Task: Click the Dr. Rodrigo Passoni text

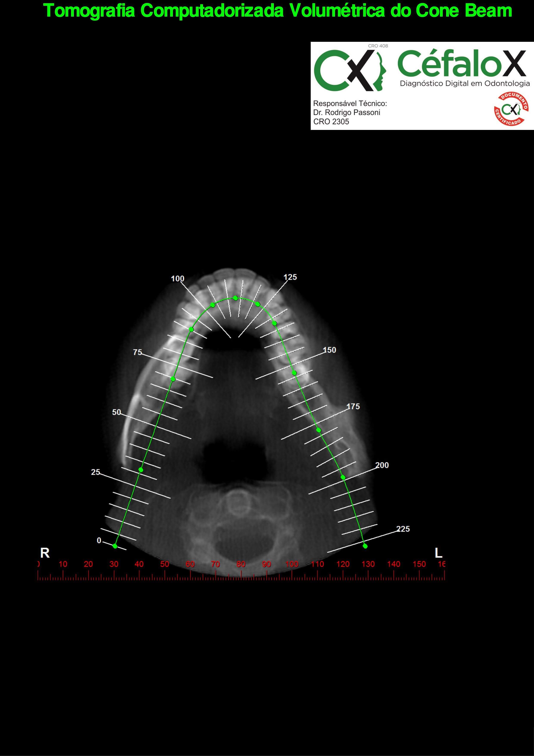Action: tap(346, 113)
